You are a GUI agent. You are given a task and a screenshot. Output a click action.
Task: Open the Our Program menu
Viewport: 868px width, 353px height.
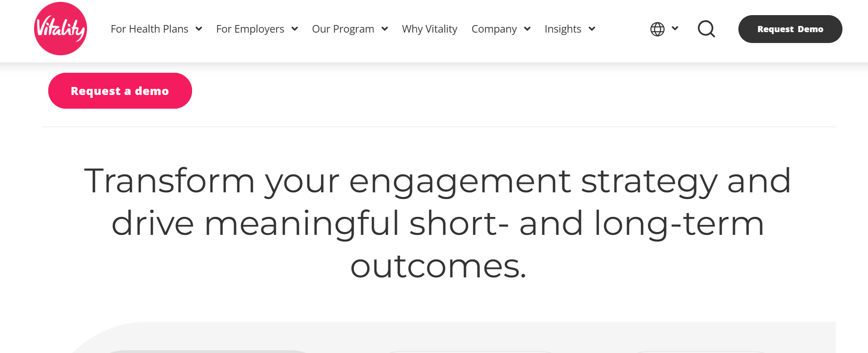pyautogui.click(x=343, y=29)
